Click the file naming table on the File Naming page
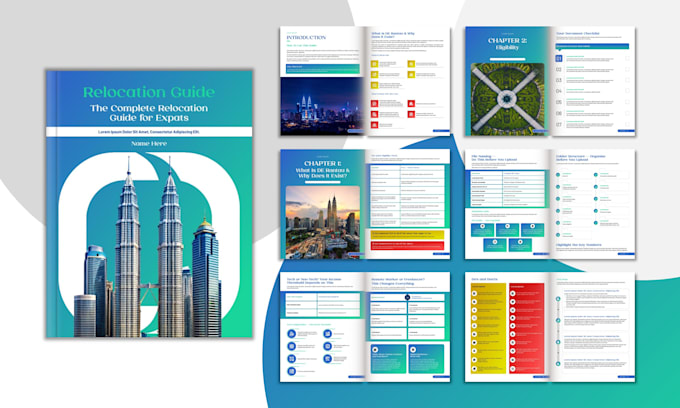 coord(507,189)
